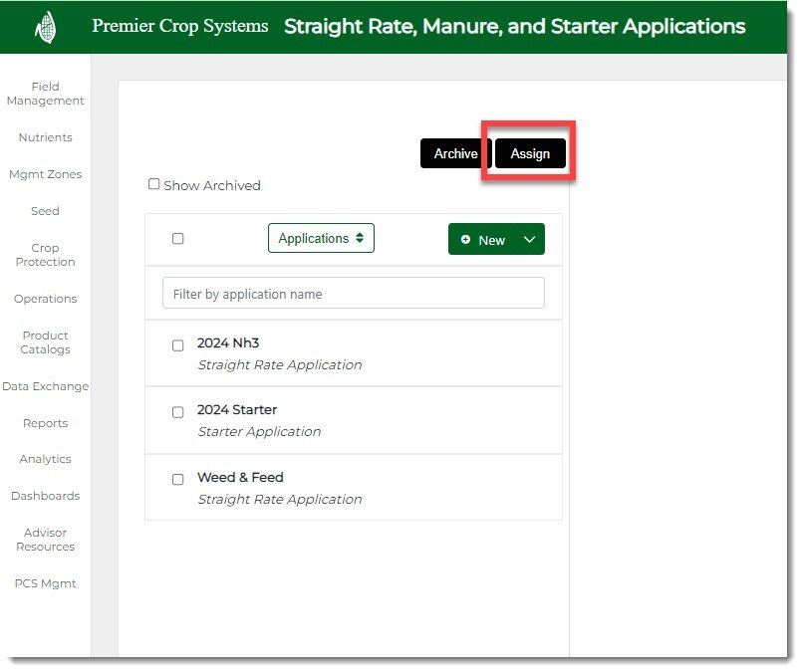Open the 2024 Nh3 application entry
Viewport: 802px width, 672px height.
[228, 343]
